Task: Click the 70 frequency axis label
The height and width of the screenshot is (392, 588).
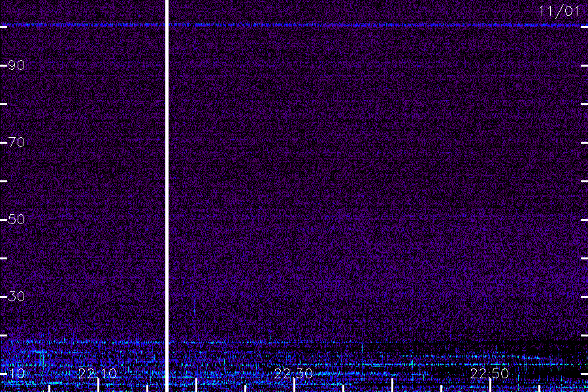Action: (16, 142)
